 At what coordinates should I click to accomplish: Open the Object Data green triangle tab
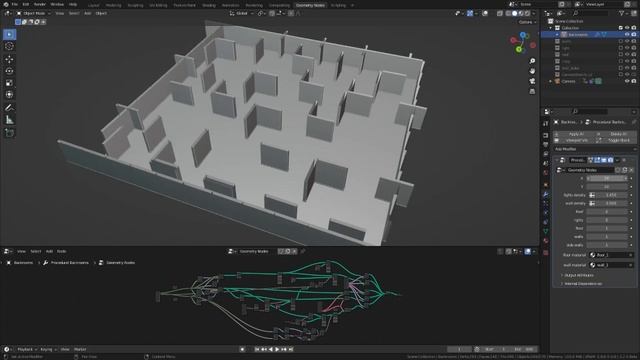coord(546,231)
